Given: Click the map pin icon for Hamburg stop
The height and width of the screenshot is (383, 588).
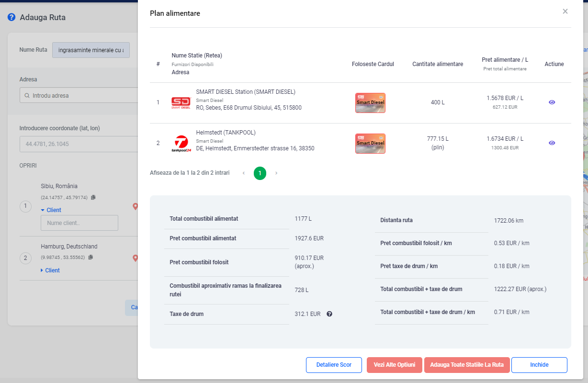Looking at the screenshot, I should [135, 258].
